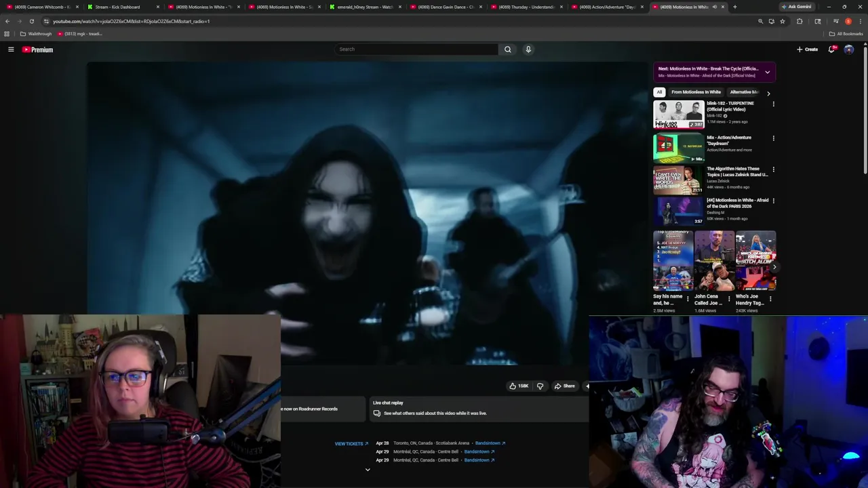Open the All Bookmarks folder
Viewport: 868px width, 488px height.
(846, 34)
